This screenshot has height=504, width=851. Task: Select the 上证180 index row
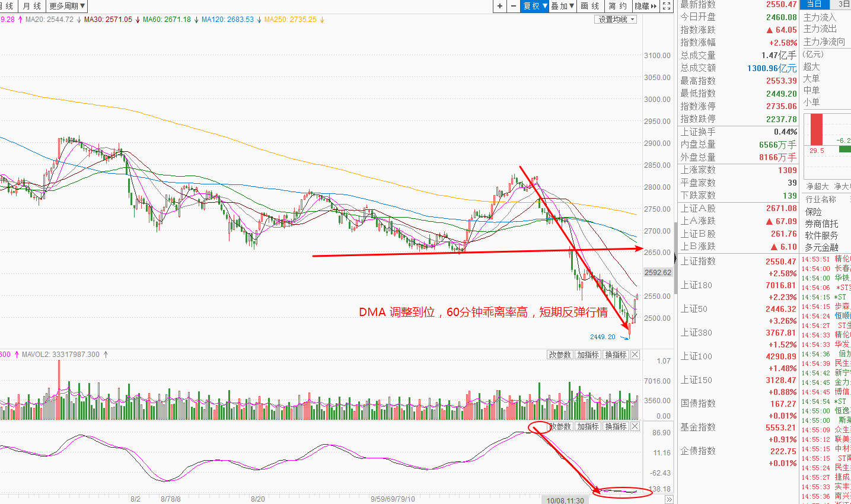click(x=738, y=291)
